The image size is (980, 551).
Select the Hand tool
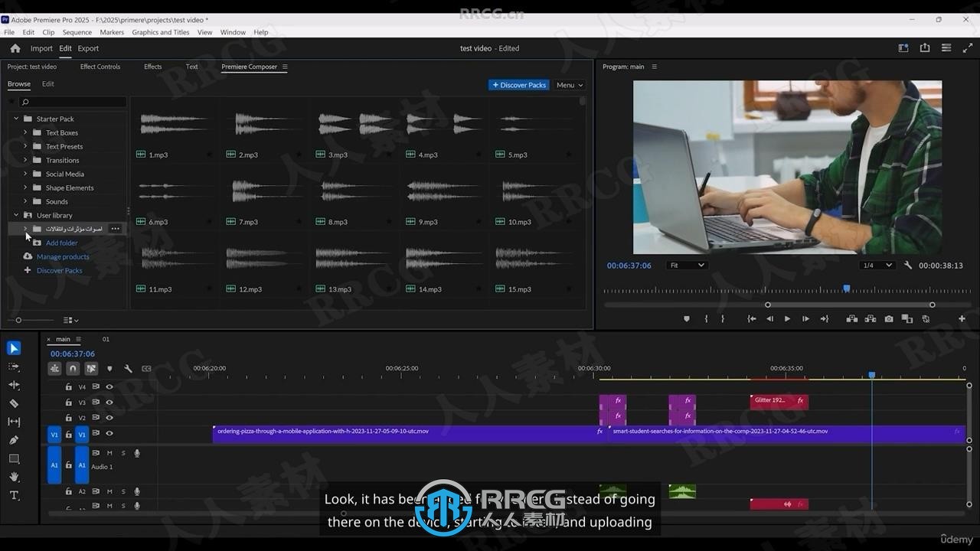14,477
